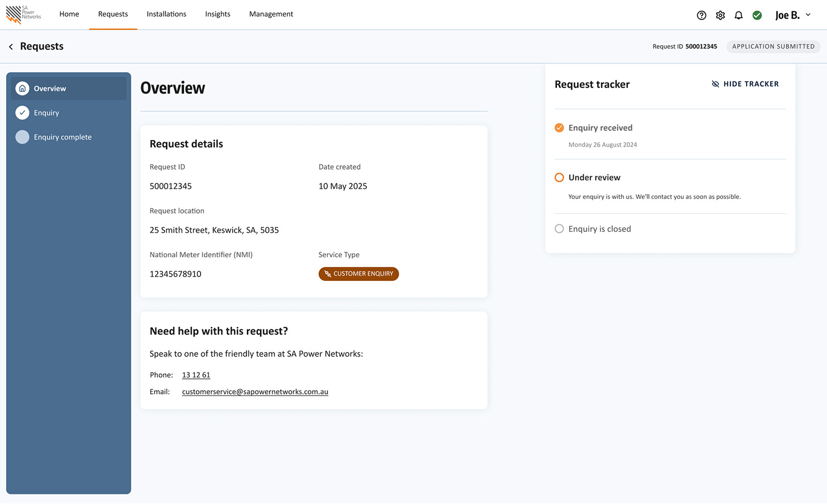Image resolution: width=827 pixels, height=504 pixels.
Task: Click the grey ring for Enquiry is closed
Action: pyautogui.click(x=559, y=229)
